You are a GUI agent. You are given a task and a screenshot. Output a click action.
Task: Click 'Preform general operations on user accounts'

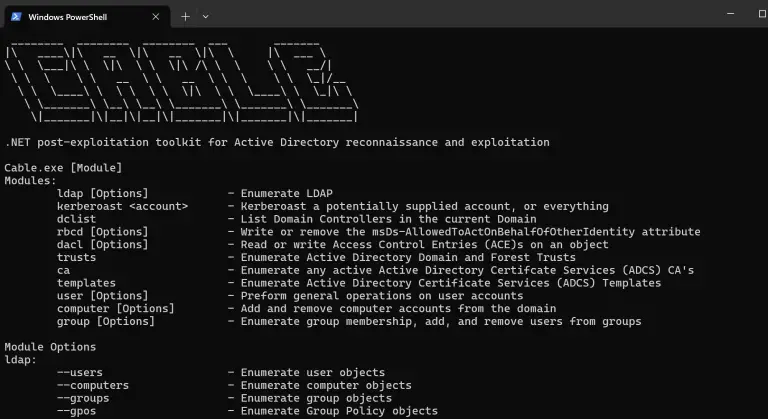click(x=382, y=296)
